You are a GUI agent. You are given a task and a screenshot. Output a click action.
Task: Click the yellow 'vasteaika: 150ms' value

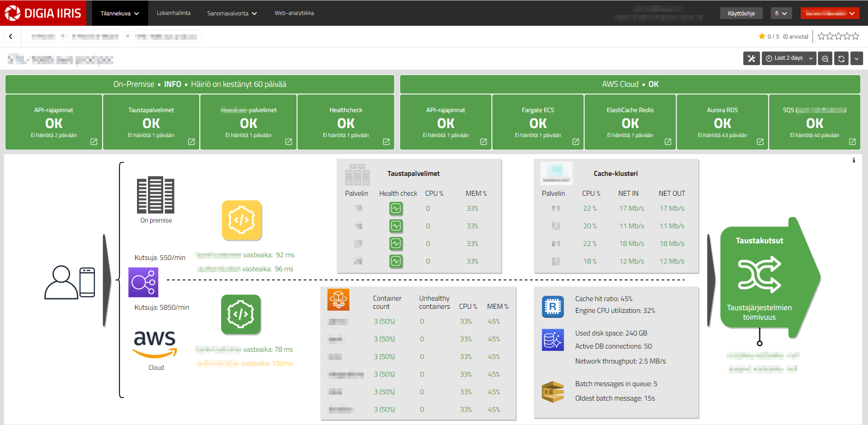click(267, 364)
